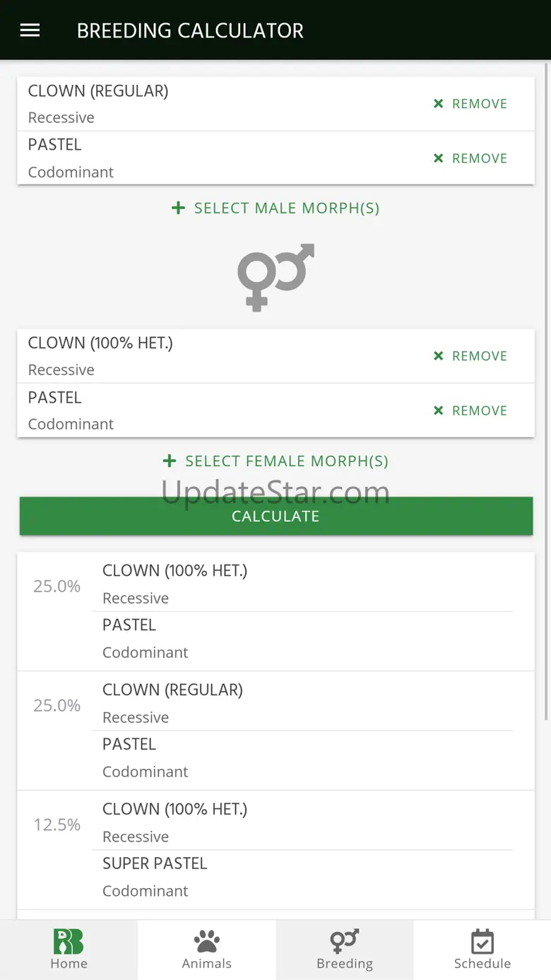Viewport: 551px width, 980px height.
Task: Click Select Male Morph(s) plus link
Action: click(275, 208)
